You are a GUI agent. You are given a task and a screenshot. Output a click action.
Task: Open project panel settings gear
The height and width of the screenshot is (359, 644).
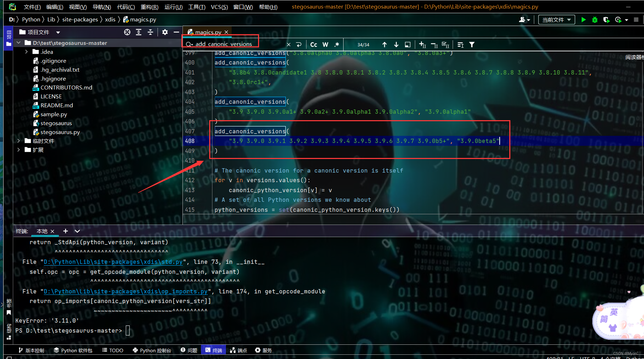point(165,32)
